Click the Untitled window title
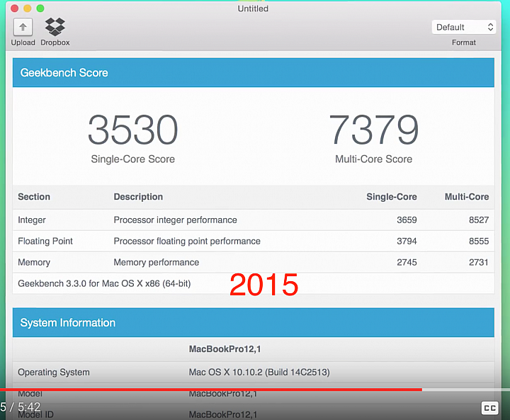This screenshot has width=510, height=420. [253, 8]
